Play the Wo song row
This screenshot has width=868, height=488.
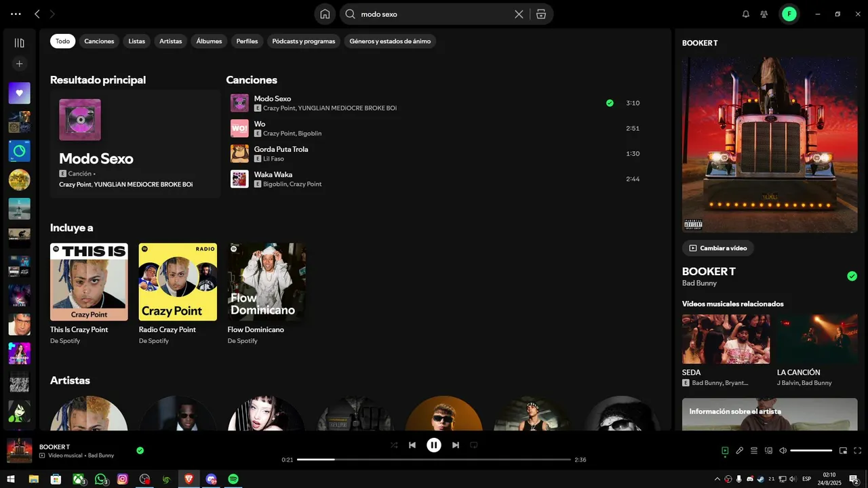434,128
